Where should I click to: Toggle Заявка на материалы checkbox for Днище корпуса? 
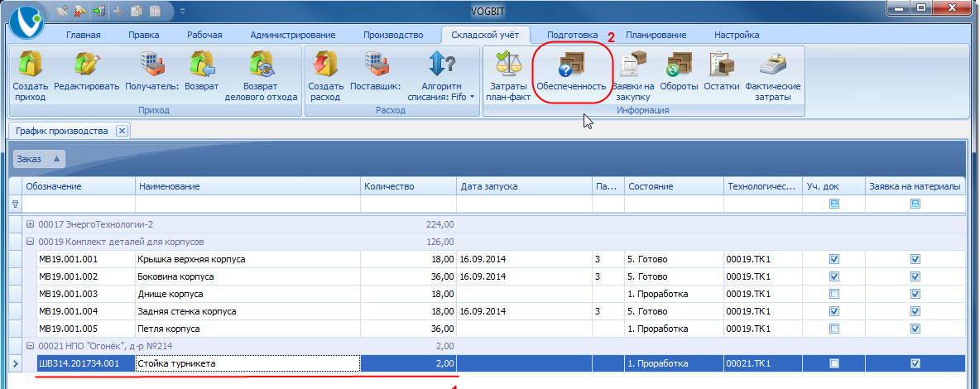915,294
